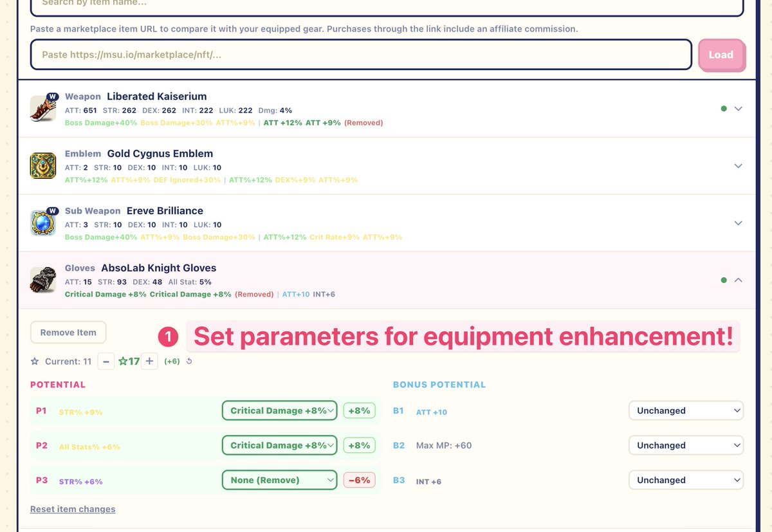
Task: Click the Liberated Kaiserium item name
Action: tap(157, 96)
